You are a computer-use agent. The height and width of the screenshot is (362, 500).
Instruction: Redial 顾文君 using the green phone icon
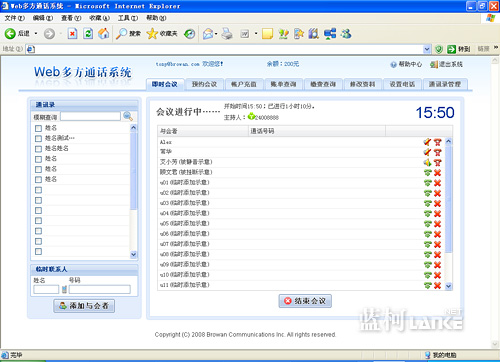pos(427,173)
